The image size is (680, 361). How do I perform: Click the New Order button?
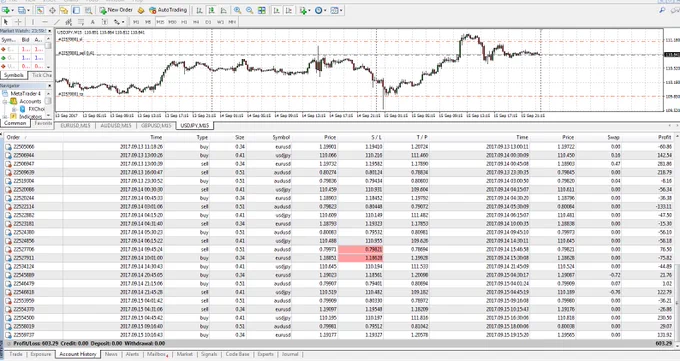[x=116, y=10]
